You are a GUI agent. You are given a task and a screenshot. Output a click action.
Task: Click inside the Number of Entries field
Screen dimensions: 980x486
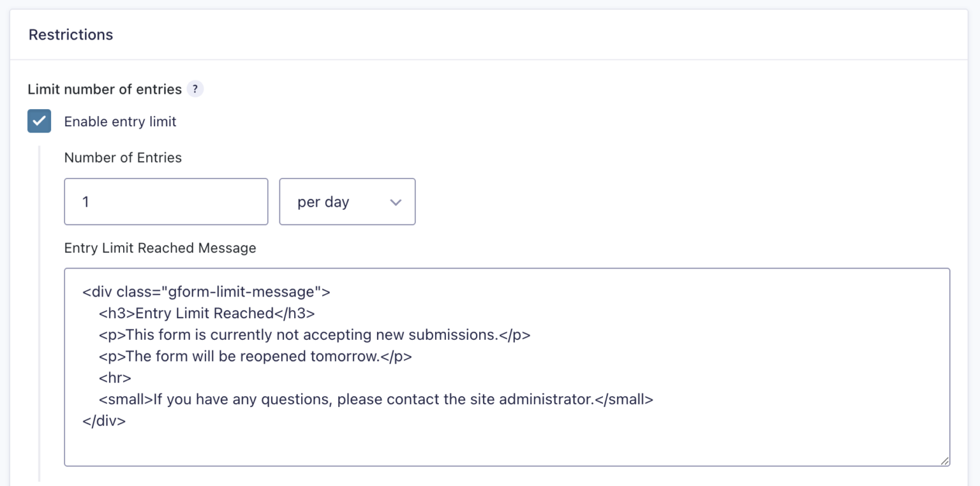click(166, 202)
